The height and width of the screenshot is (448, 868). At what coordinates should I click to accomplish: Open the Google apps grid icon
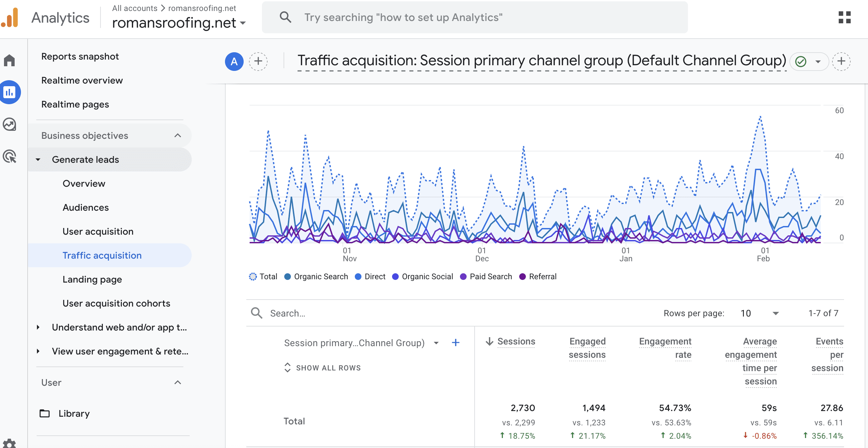(x=845, y=18)
